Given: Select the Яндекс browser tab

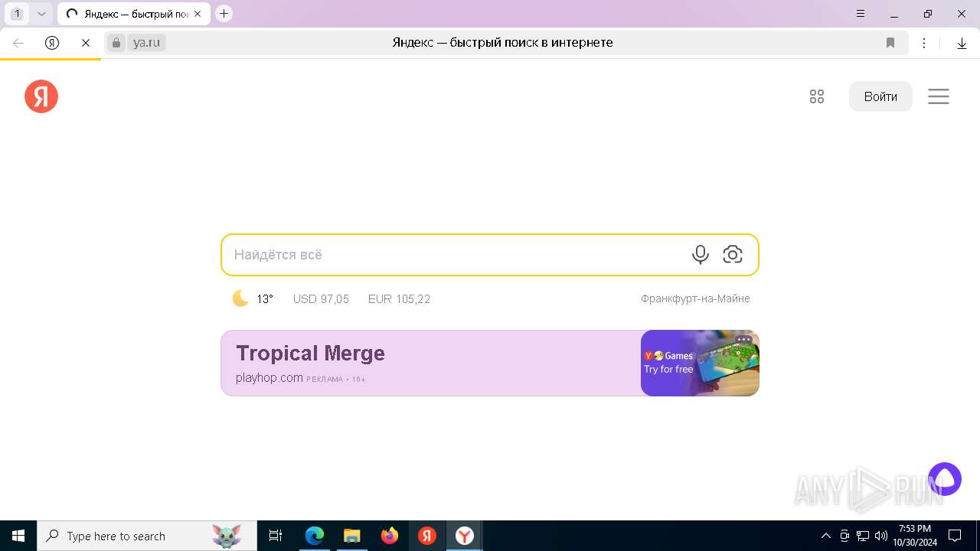Looking at the screenshot, I should tap(134, 14).
